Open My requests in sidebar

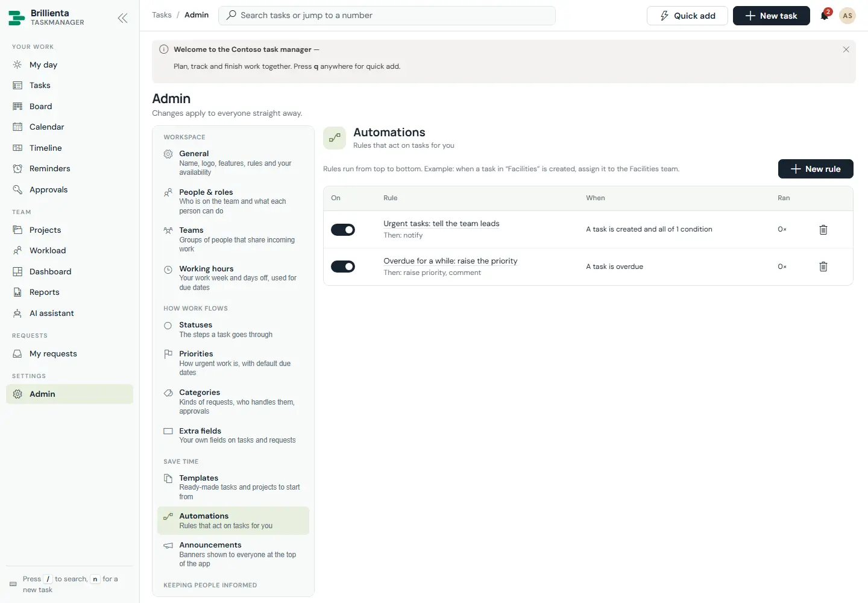(x=69, y=353)
